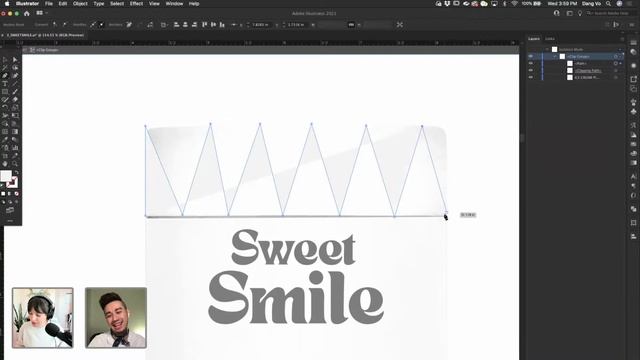
Task: Select the Rotate tool
Action: click(x=5, y=108)
